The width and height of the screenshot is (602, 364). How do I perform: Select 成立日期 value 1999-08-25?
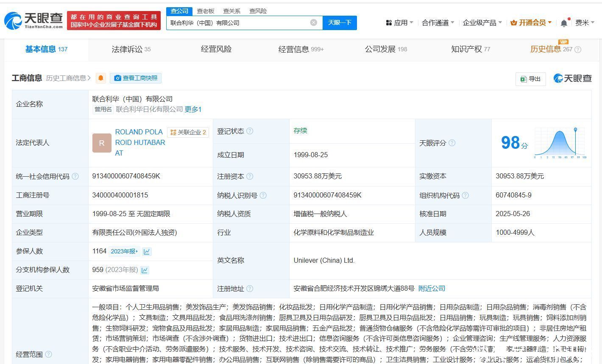click(x=311, y=155)
